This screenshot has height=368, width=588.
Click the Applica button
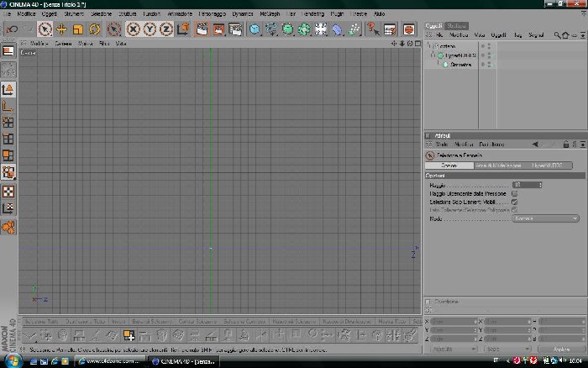pos(561,350)
